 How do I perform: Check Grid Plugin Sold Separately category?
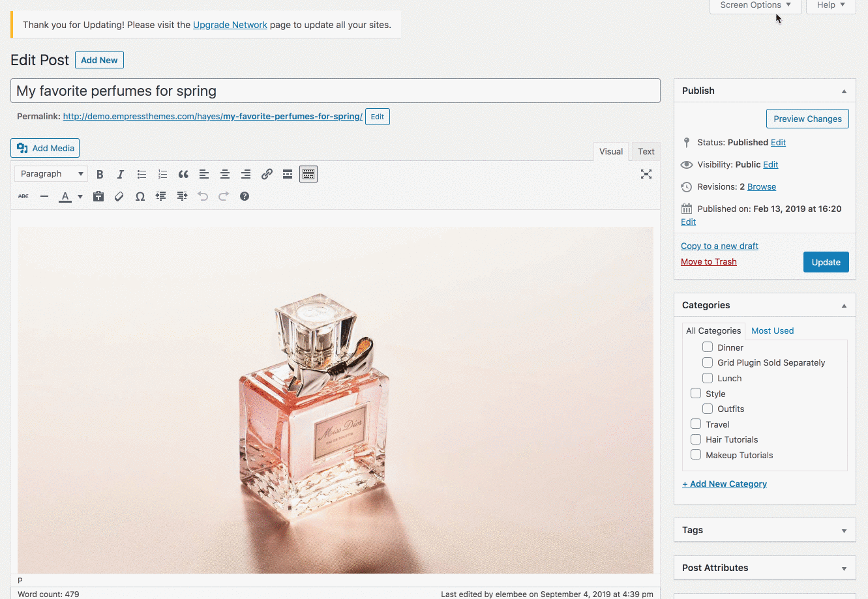(x=708, y=362)
